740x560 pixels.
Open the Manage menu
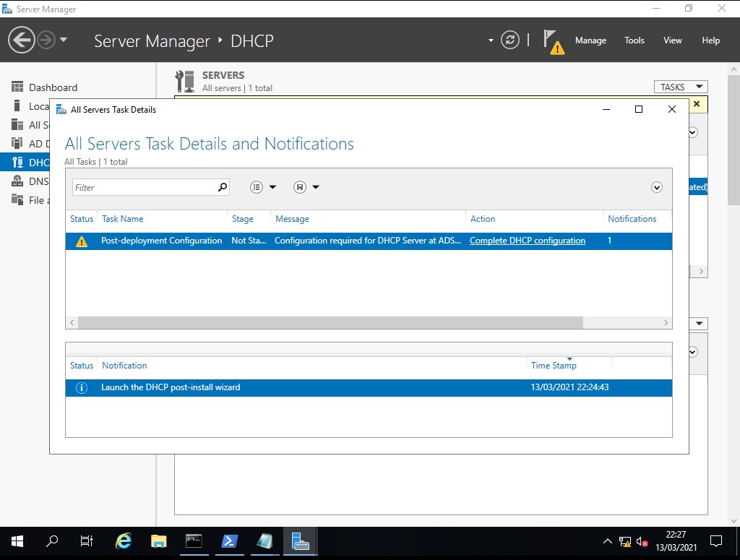pos(590,40)
